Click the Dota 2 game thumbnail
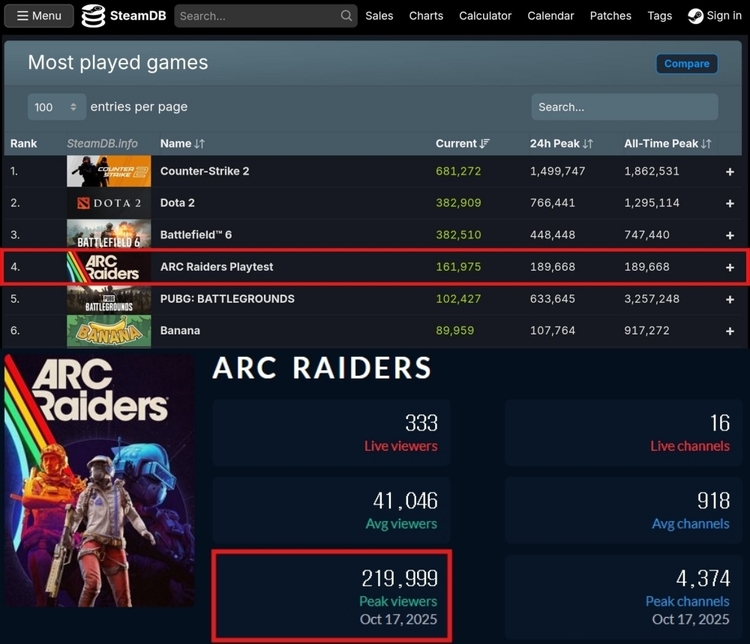The width and height of the screenshot is (750, 644). (109, 203)
